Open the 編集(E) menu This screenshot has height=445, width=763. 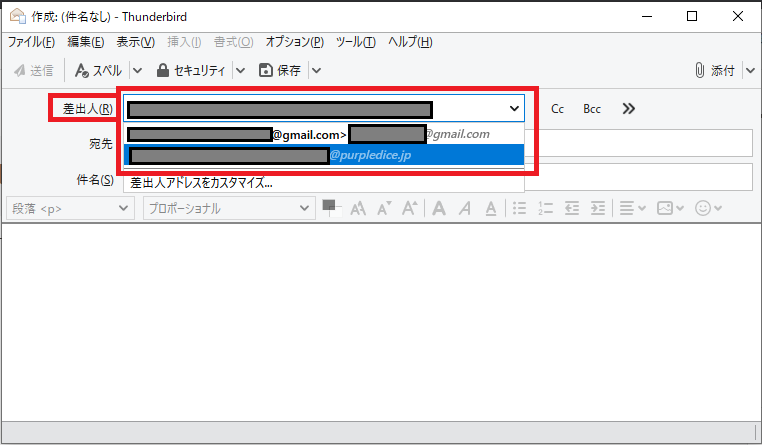pos(86,42)
